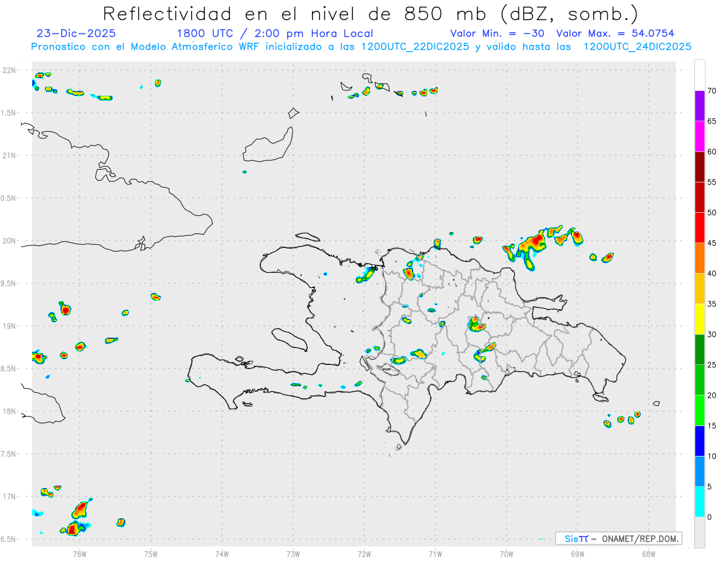Pick the gold 35-40 dBZ colorbar segment

coord(699,289)
